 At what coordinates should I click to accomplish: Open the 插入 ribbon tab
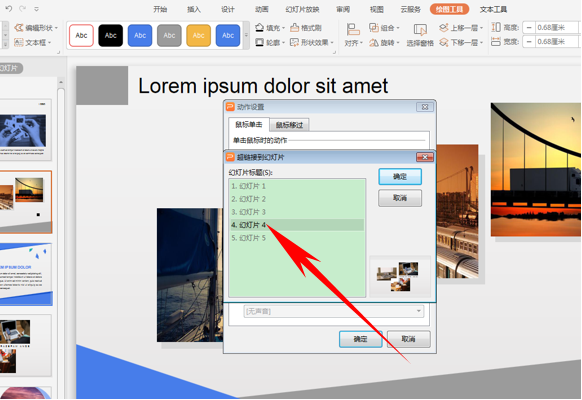(193, 9)
